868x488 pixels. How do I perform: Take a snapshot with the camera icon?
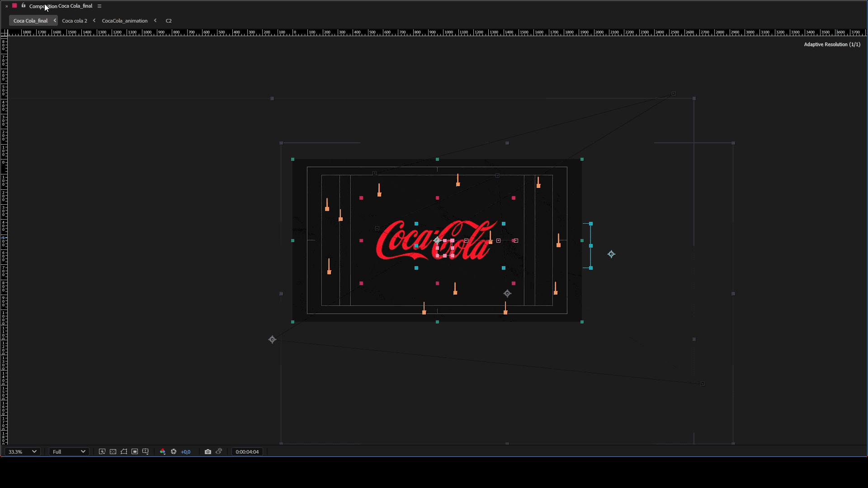click(x=208, y=452)
